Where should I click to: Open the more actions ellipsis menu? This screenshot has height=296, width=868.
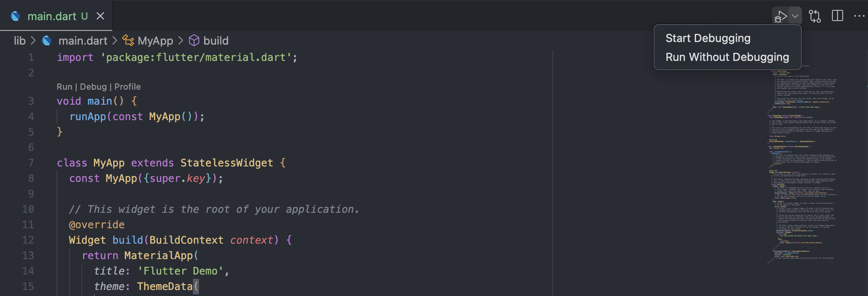click(859, 16)
